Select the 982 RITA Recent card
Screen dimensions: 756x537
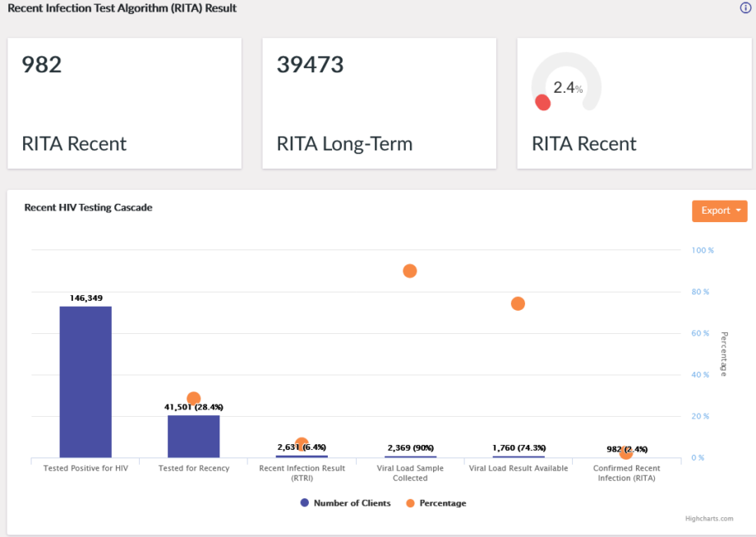pos(125,104)
